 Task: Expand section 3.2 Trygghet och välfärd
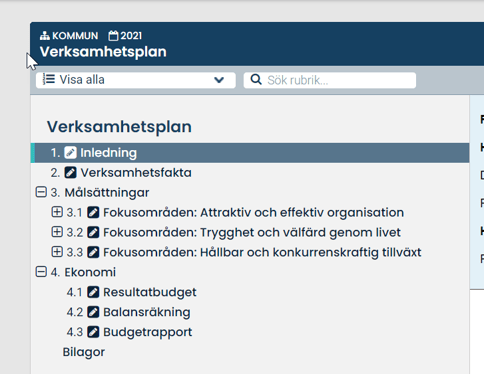(57, 232)
